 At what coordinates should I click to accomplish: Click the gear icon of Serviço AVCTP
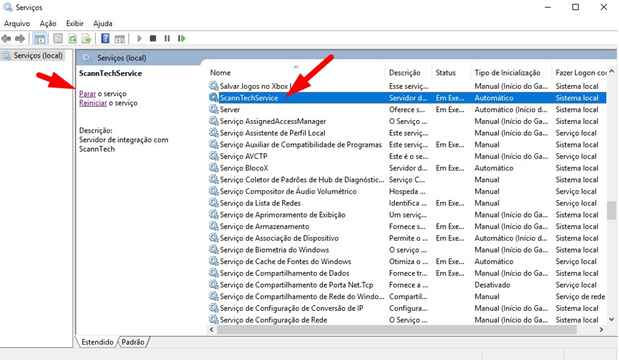214,156
